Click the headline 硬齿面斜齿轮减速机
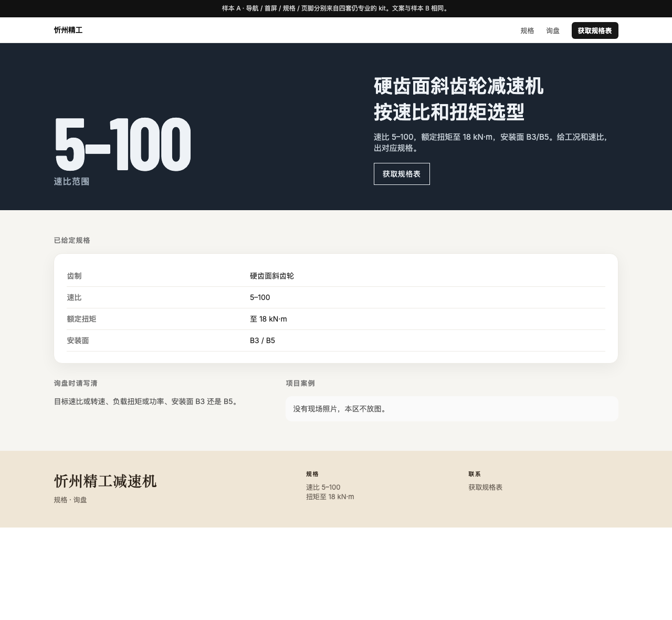Viewport: 672px width, 620px height. [458, 86]
